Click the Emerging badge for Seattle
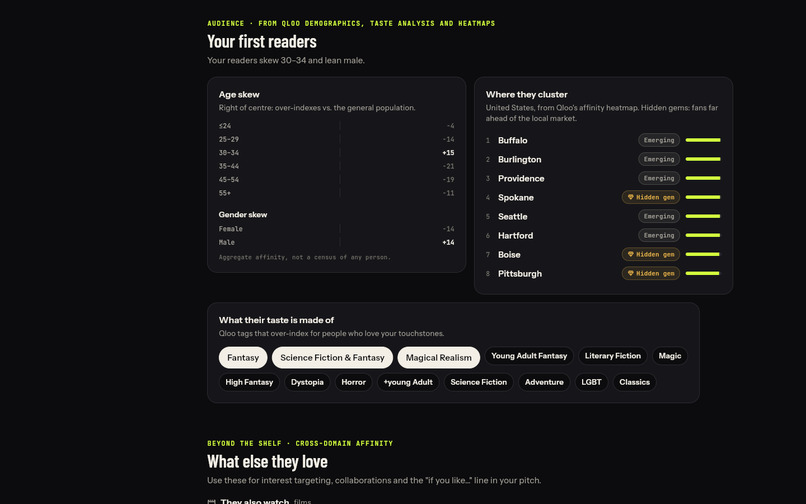This screenshot has width=806, height=504. click(x=659, y=217)
